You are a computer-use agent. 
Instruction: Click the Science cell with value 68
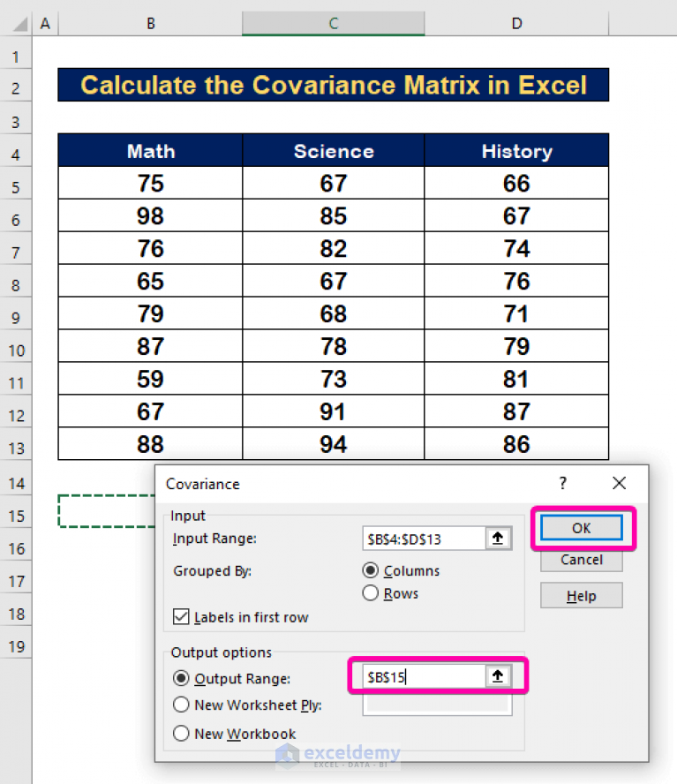click(334, 313)
